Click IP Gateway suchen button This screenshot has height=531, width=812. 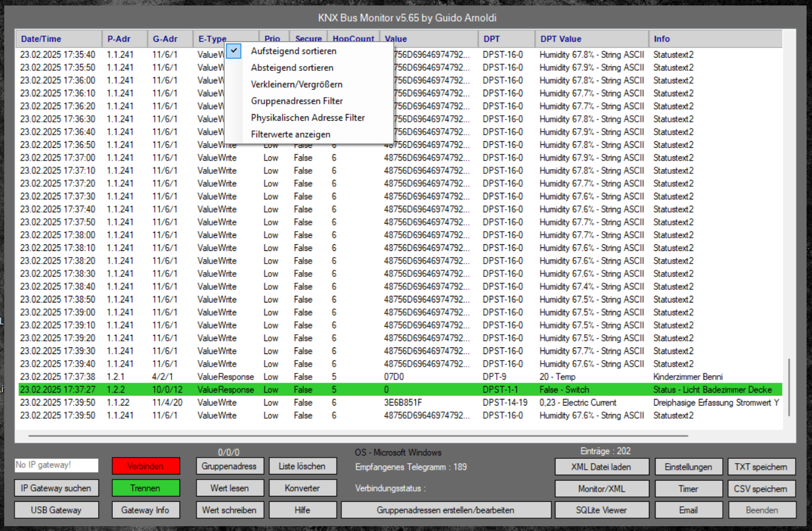tap(56, 488)
